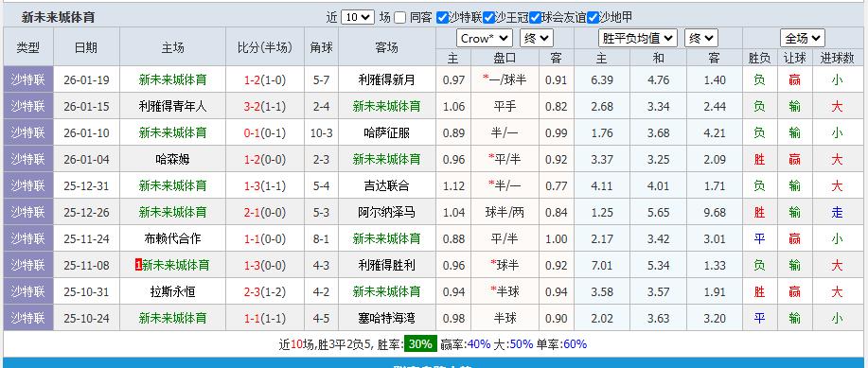This screenshot has width=868, height=368.
Task: Open 塞哈特海湾 team link
Action: [x=386, y=319]
